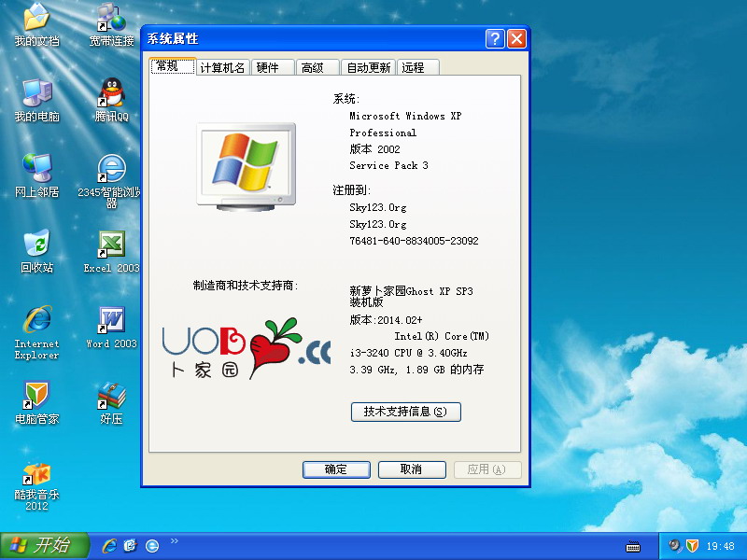
Task: Open the 宽带连接 desktop shortcut
Action: (111, 19)
